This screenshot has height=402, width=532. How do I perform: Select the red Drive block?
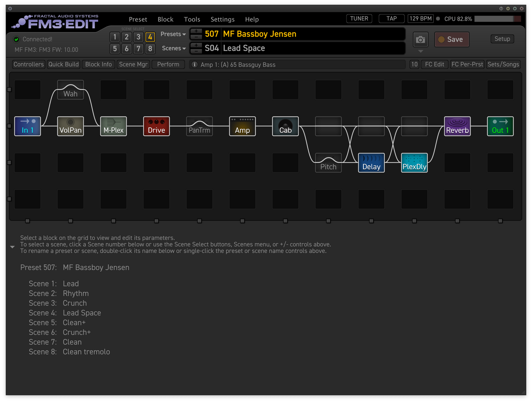tap(156, 126)
